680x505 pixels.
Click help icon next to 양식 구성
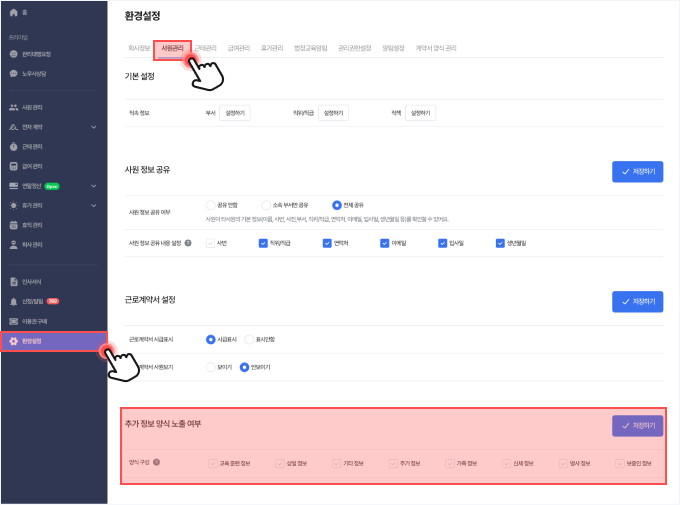tap(157, 462)
